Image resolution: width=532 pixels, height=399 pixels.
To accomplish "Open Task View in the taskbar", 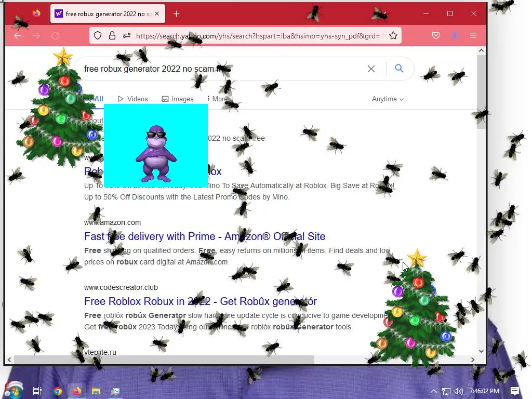I will pos(37,391).
